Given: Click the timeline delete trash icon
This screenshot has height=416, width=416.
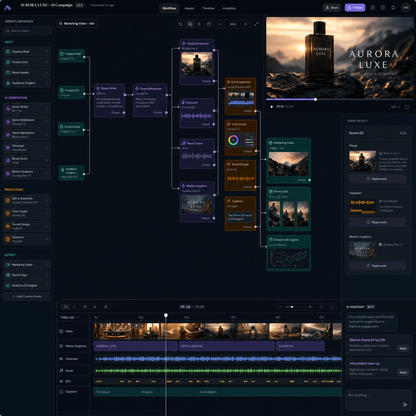Looking at the screenshot, I should click(106, 307).
